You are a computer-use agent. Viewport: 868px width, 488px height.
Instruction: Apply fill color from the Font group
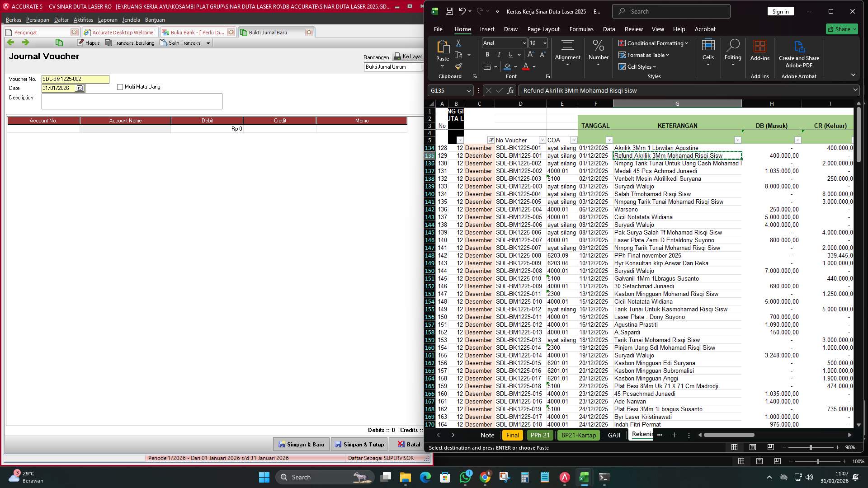[x=507, y=66]
